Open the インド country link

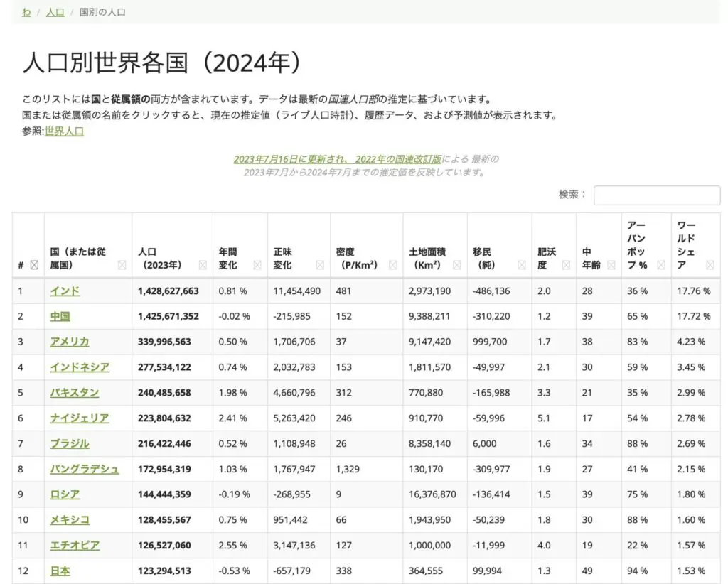point(65,291)
